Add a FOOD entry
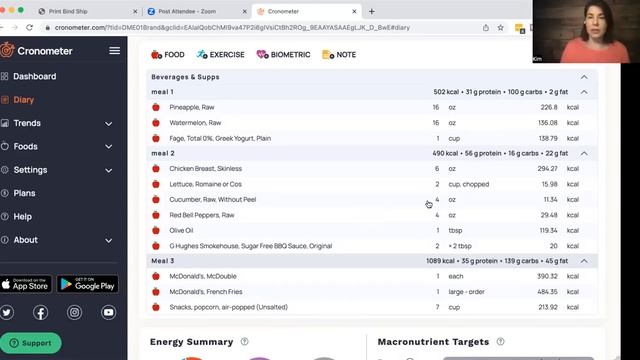Viewport: 640px width, 360px height. coord(167,55)
